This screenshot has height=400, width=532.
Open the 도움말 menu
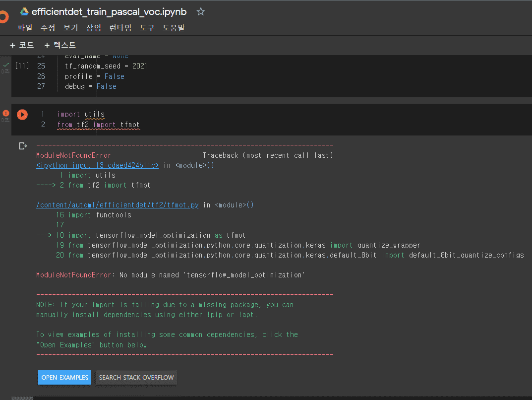coord(174,28)
